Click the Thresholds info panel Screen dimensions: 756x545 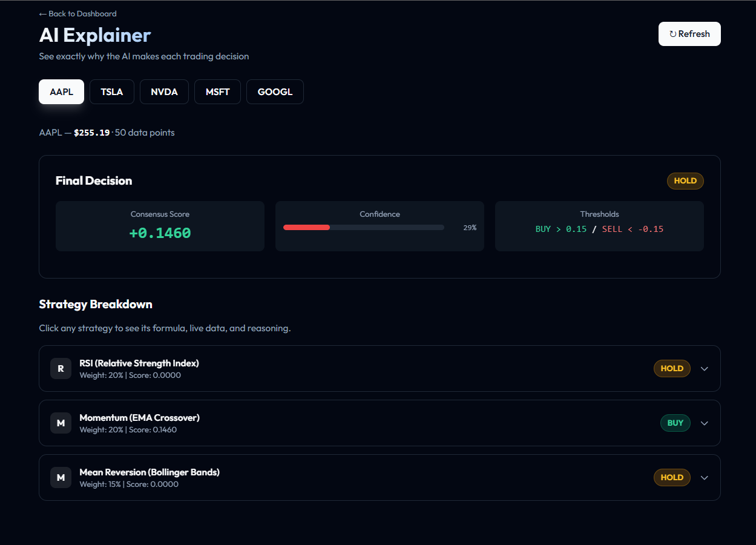tap(599, 226)
